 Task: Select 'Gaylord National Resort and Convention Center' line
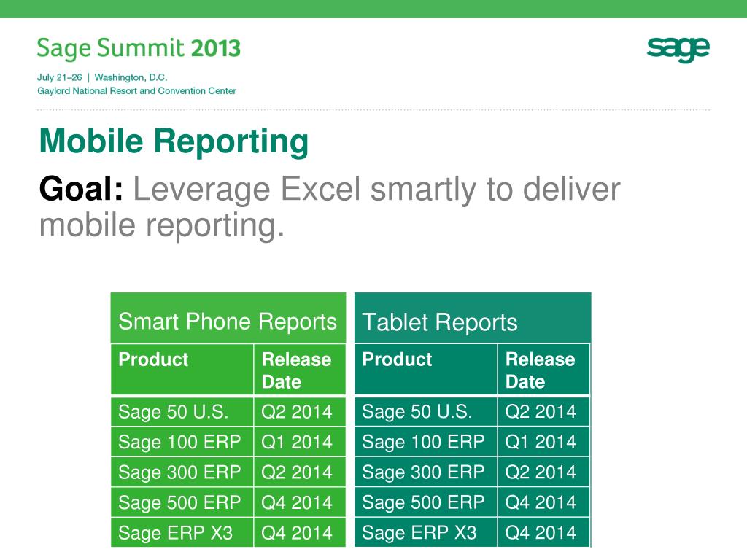point(136,90)
